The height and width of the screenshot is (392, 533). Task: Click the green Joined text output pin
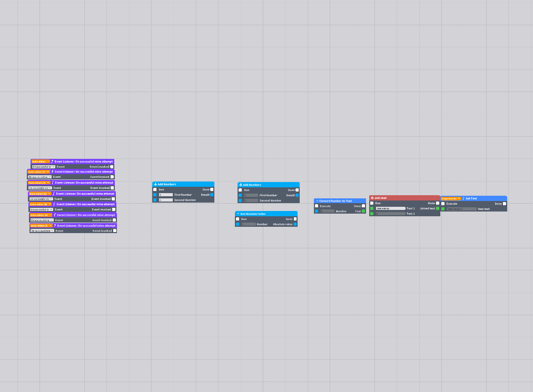tap(438, 208)
